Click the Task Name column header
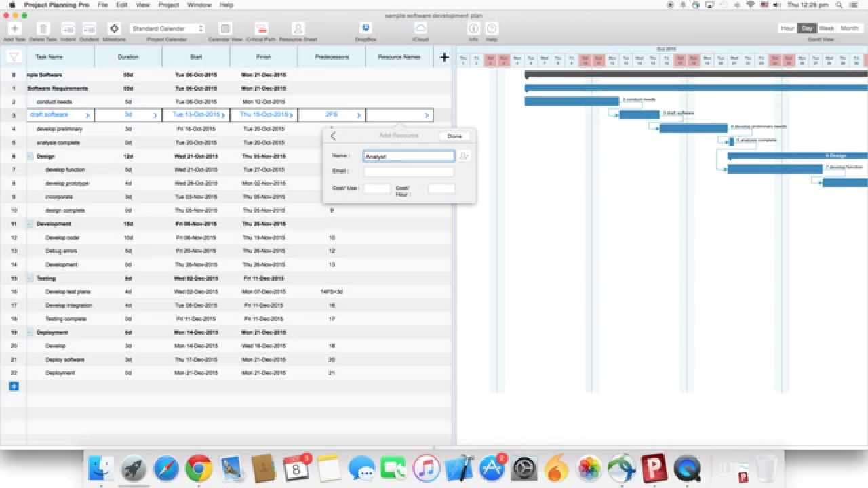 (x=50, y=57)
